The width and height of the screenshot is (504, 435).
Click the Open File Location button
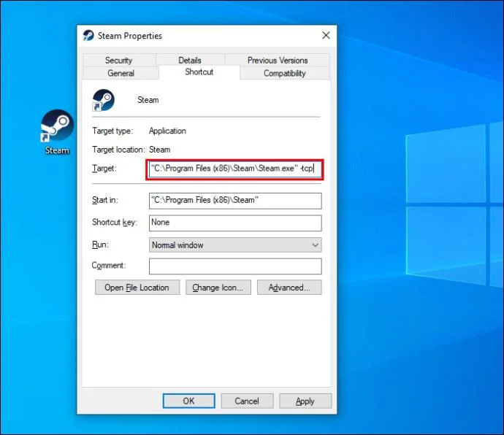pyautogui.click(x=137, y=288)
